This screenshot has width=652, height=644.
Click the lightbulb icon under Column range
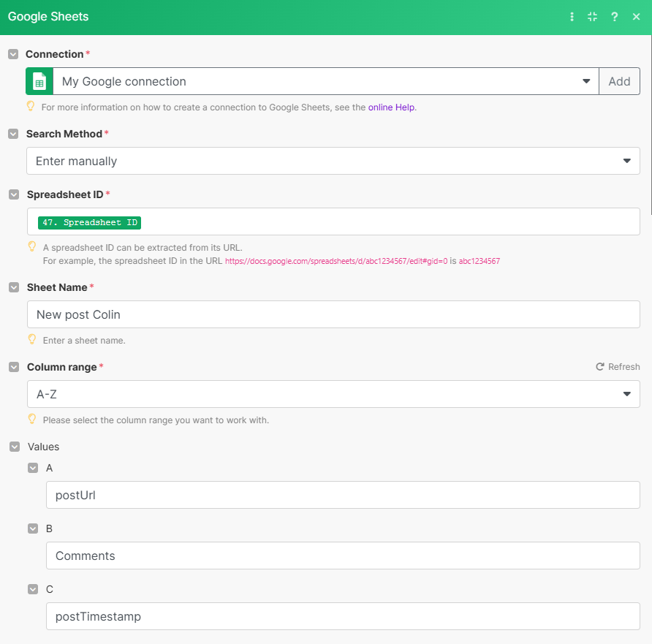[32, 419]
